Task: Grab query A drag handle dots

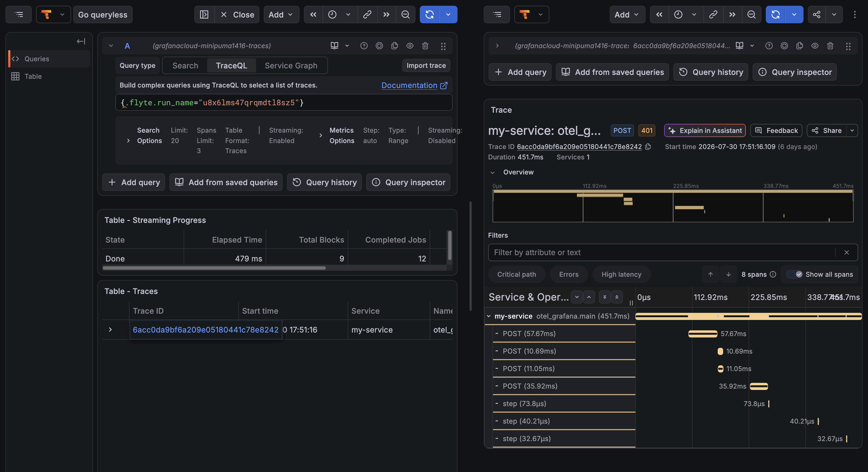Action: (x=444, y=46)
